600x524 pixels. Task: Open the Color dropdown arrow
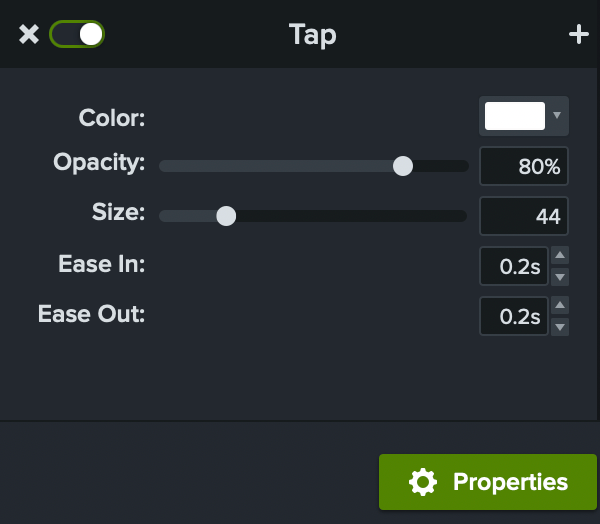coord(557,116)
